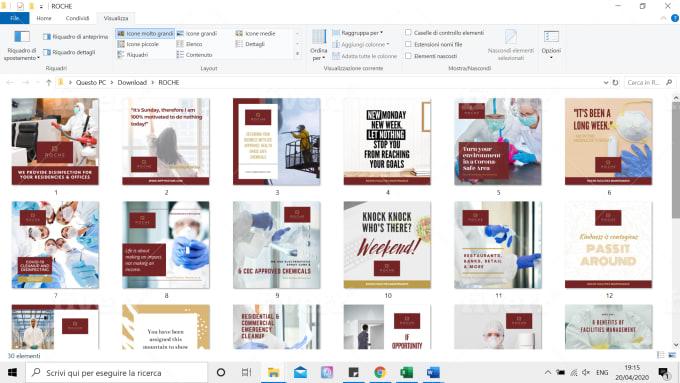The image size is (680, 383).
Task: Enable Elementi nascosti checkbox
Action: [408, 56]
